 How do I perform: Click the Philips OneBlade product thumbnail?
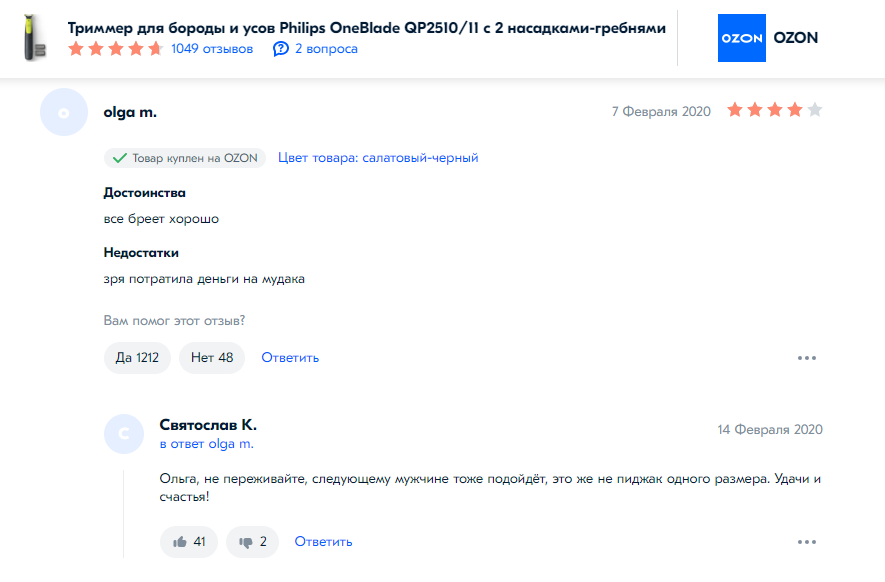tap(34, 38)
